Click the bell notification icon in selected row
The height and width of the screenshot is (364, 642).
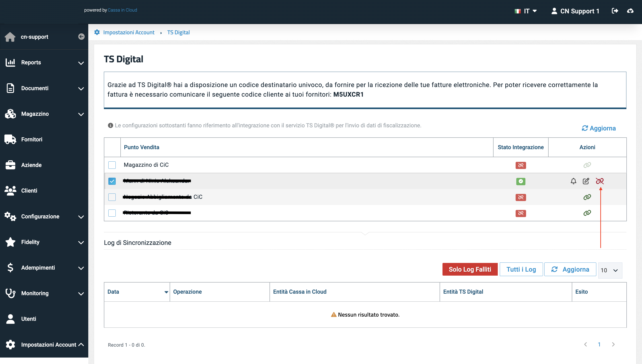click(x=573, y=181)
